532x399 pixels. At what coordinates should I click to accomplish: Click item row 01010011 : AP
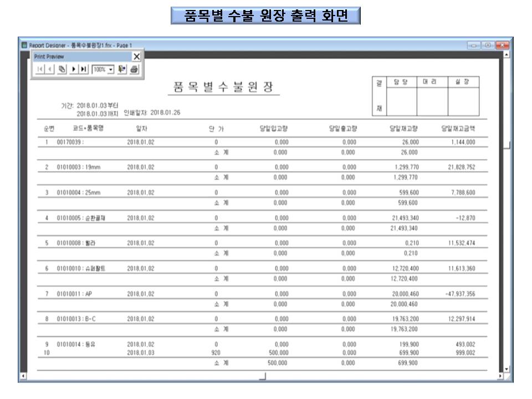click(74, 294)
